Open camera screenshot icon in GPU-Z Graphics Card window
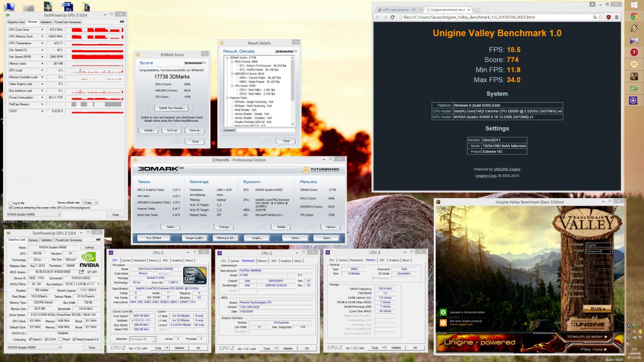The width and height of the screenshot is (644, 362). click(x=97, y=240)
